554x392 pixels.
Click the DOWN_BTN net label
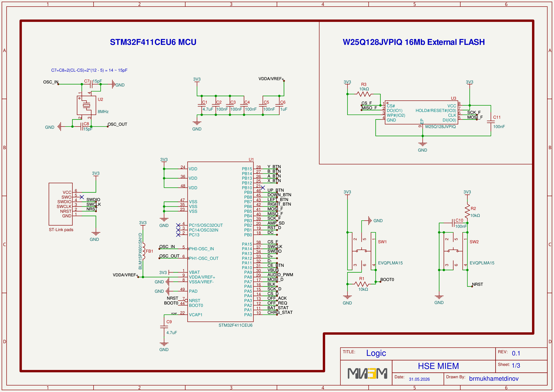click(279, 195)
